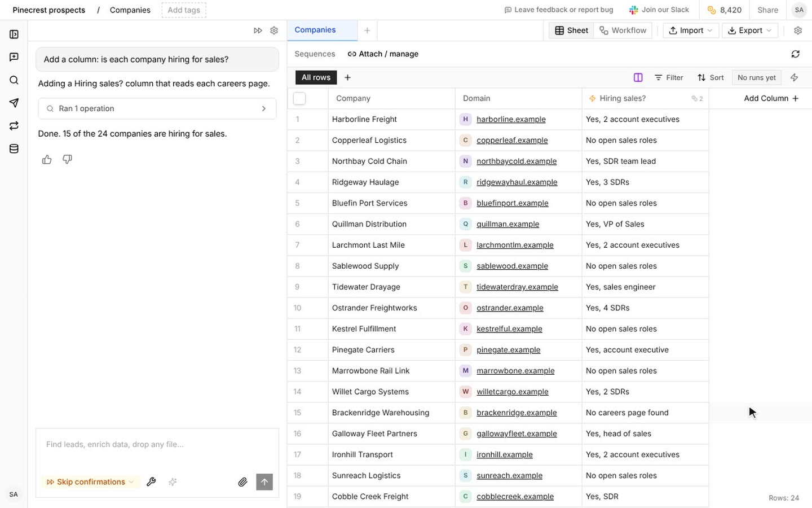
Task: Add a new tab with plus icon
Action: click(x=367, y=30)
